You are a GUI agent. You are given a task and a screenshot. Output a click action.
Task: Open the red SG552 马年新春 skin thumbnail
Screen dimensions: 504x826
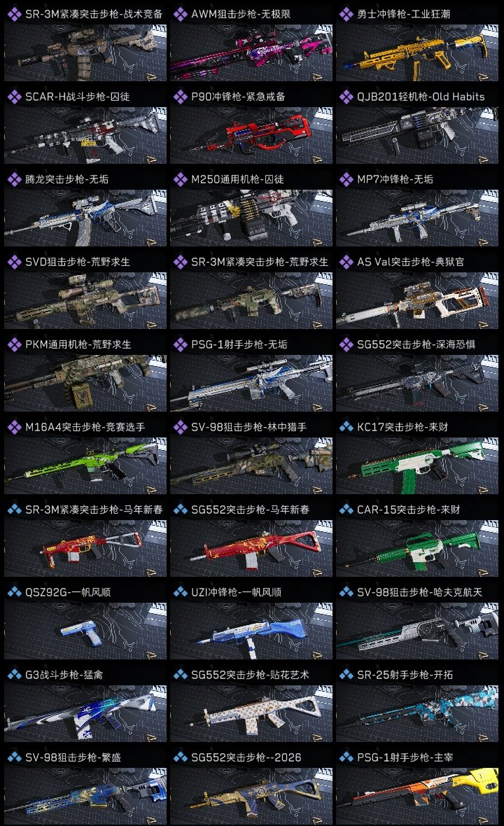pos(251,548)
